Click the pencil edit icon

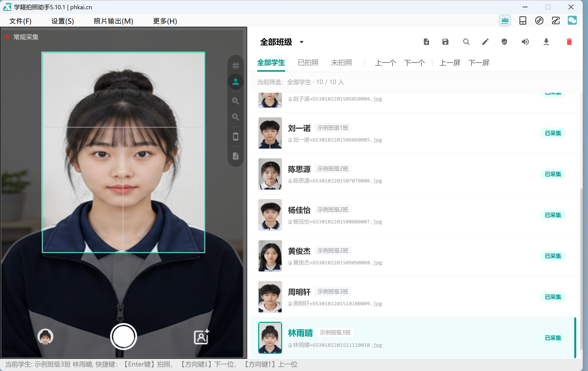click(485, 42)
